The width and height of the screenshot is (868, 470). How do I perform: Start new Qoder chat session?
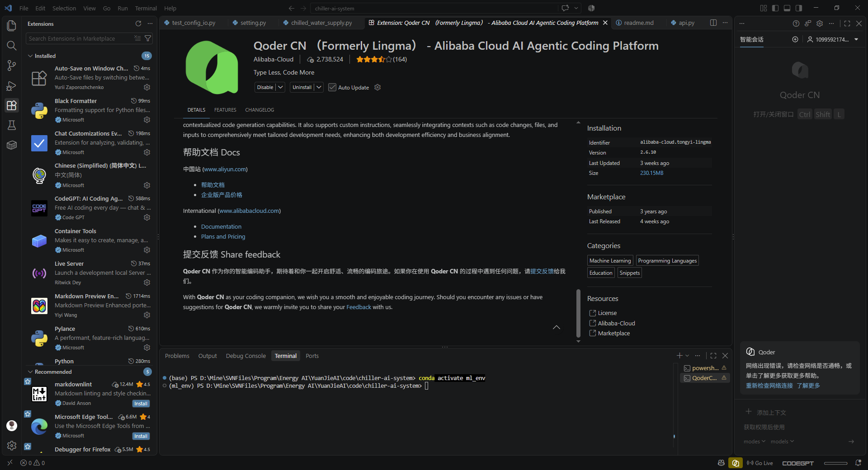[795, 39]
